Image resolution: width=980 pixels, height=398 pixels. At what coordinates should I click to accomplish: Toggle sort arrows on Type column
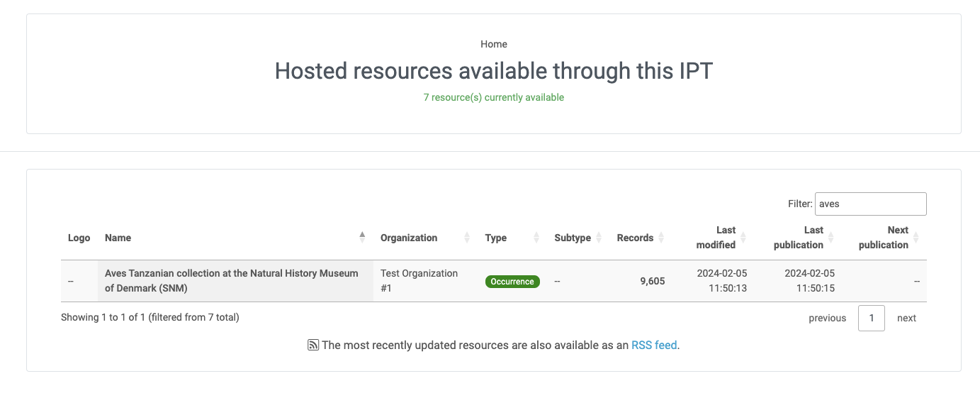pos(536,238)
